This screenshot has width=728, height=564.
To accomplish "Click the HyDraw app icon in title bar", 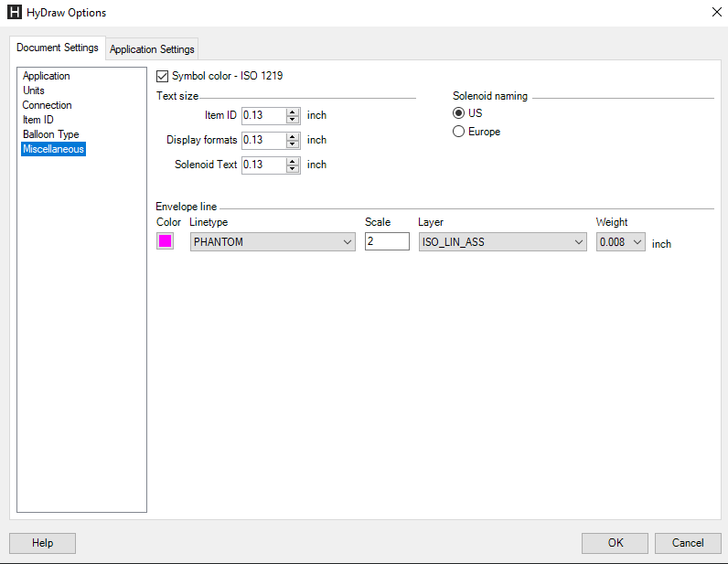I will tap(14, 13).
